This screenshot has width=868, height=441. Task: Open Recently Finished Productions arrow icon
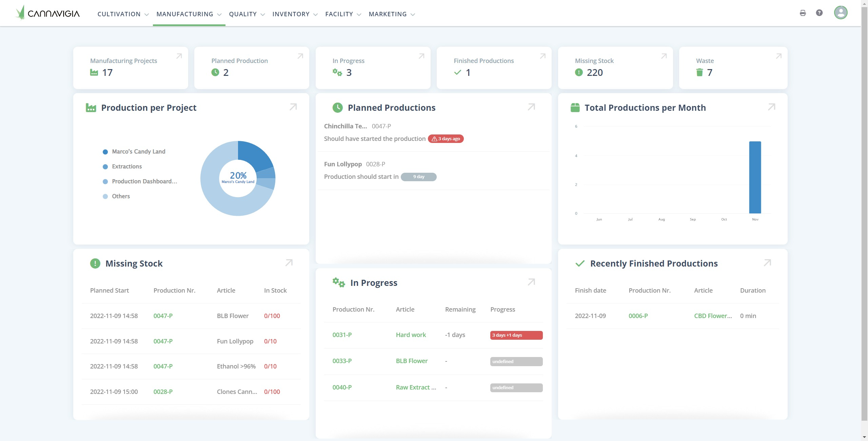tap(767, 263)
